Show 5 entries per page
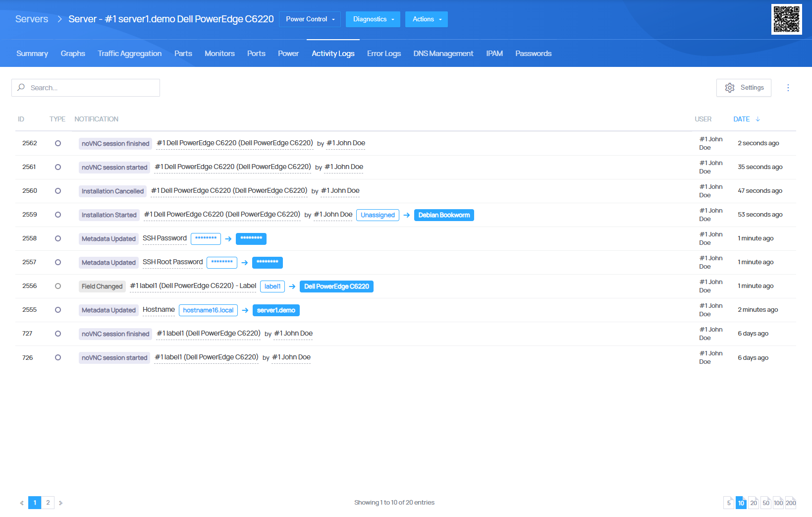The image size is (812, 517). pyautogui.click(x=729, y=503)
